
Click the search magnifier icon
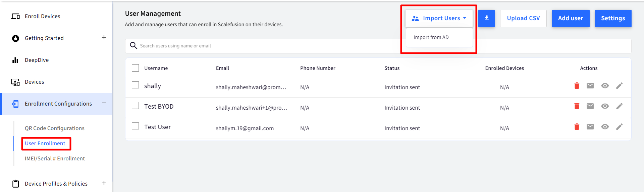pyautogui.click(x=133, y=45)
